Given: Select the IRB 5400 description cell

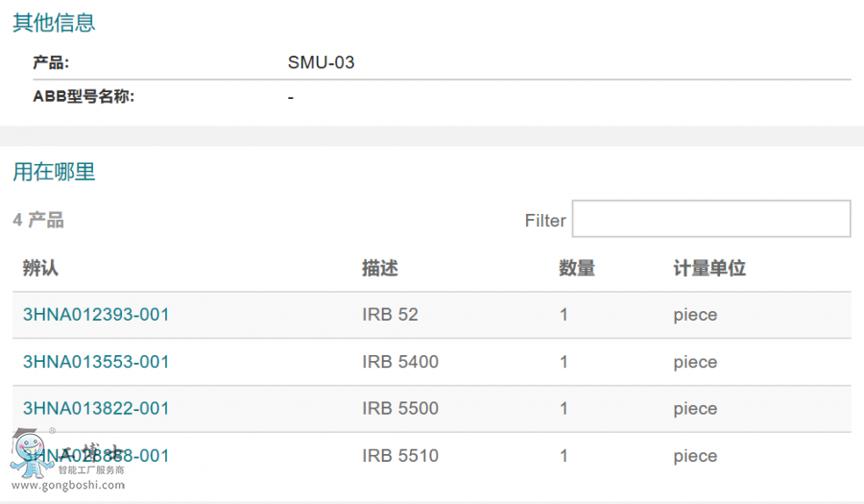Looking at the screenshot, I should (x=399, y=362).
